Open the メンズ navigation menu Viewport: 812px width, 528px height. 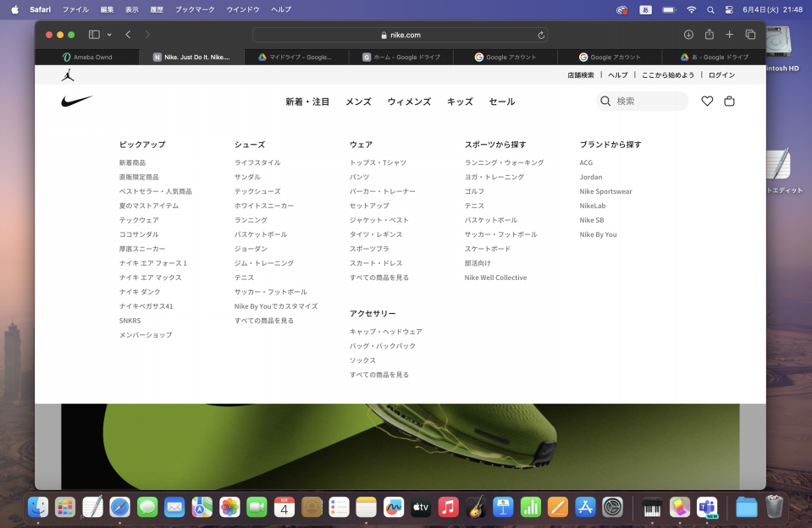tap(358, 102)
